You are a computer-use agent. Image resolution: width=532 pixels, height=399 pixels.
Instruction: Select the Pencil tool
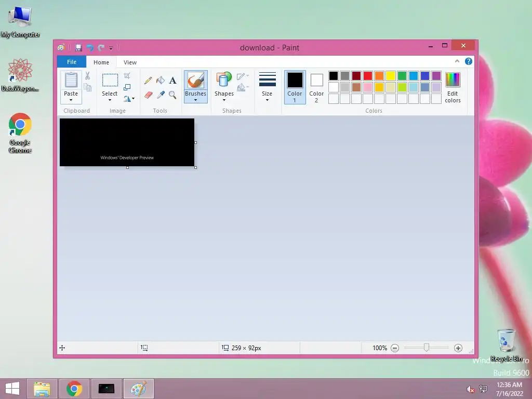[148, 81]
